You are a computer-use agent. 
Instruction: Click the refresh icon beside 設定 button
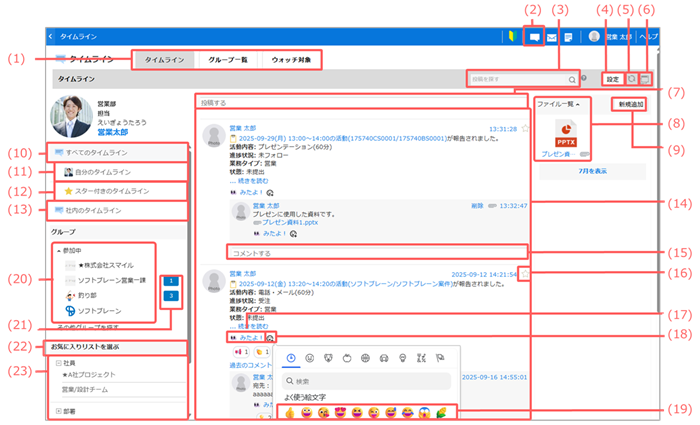(632, 78)
